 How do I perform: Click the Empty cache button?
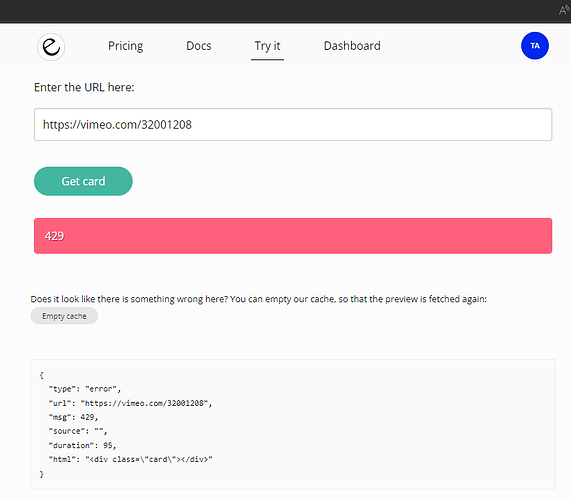click(64, 316)
